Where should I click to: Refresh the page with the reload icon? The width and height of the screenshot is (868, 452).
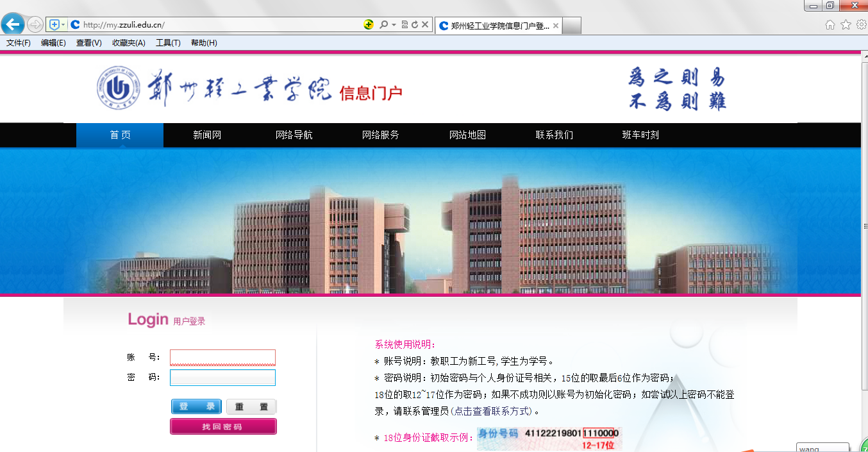click(415, 24)
